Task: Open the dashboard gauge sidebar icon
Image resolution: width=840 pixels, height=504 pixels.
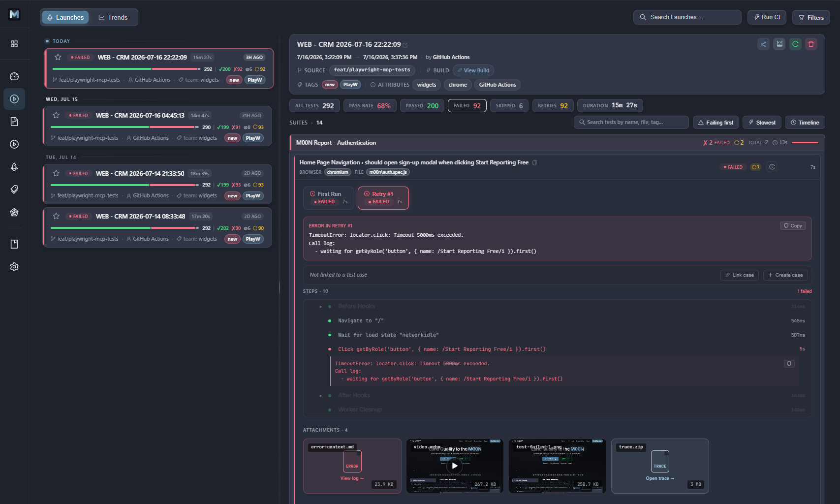Action: point(14,76)
